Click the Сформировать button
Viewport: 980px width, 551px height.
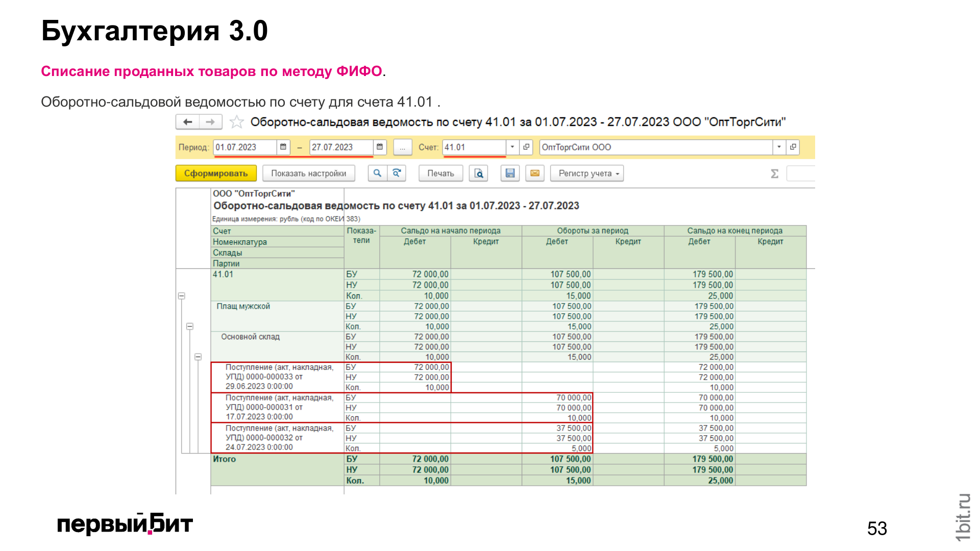[216, 173]
